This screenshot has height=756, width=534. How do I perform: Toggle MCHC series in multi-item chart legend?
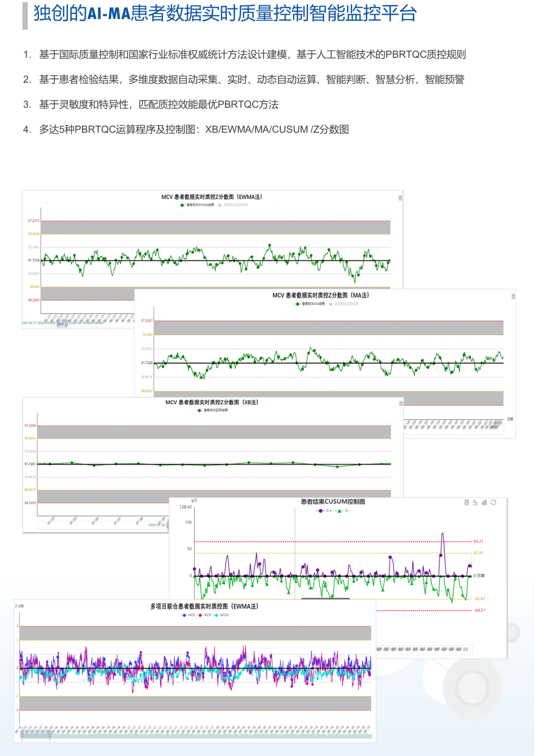click(222, 615)
